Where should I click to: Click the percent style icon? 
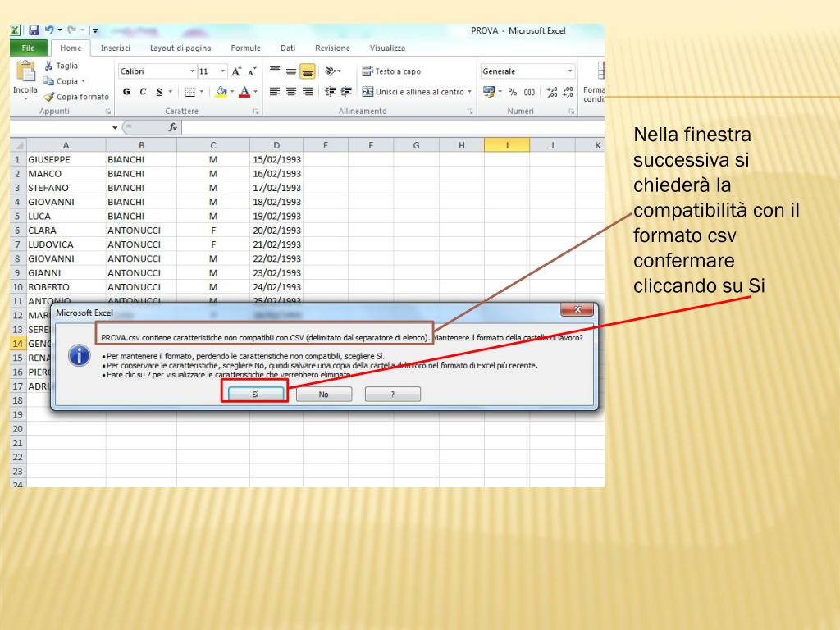(513, 92)
